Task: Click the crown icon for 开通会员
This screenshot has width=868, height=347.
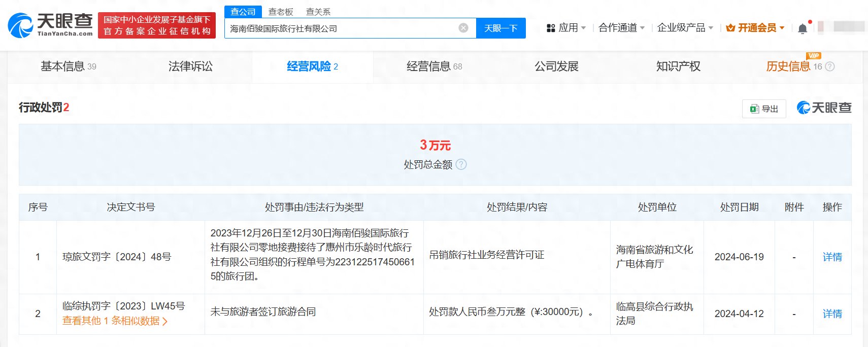Action: [730, 28]
